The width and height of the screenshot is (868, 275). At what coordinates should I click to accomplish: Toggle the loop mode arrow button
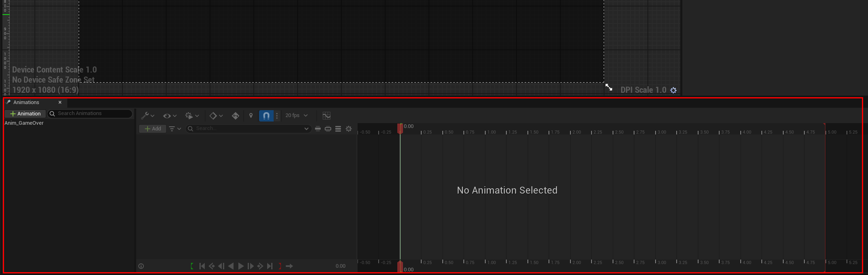click(x=289, y=266)
